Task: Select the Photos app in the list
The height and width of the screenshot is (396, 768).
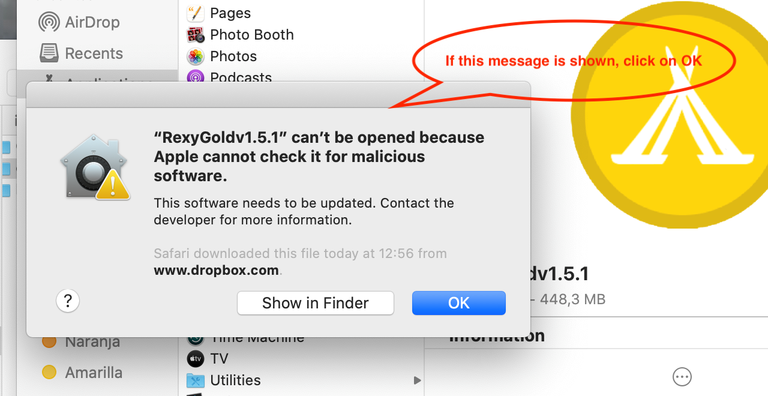Action: (x=221, y=56)
